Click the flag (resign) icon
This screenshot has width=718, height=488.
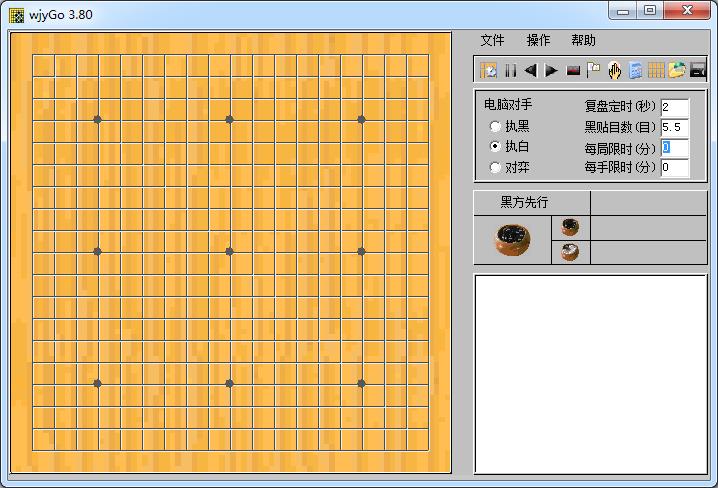pyautogui.click(x=594, y=70)
